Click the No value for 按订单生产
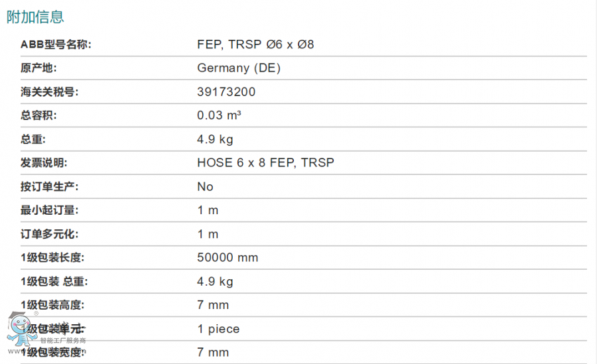The height and width of the screenshot is (364, 597). [205, 186]
